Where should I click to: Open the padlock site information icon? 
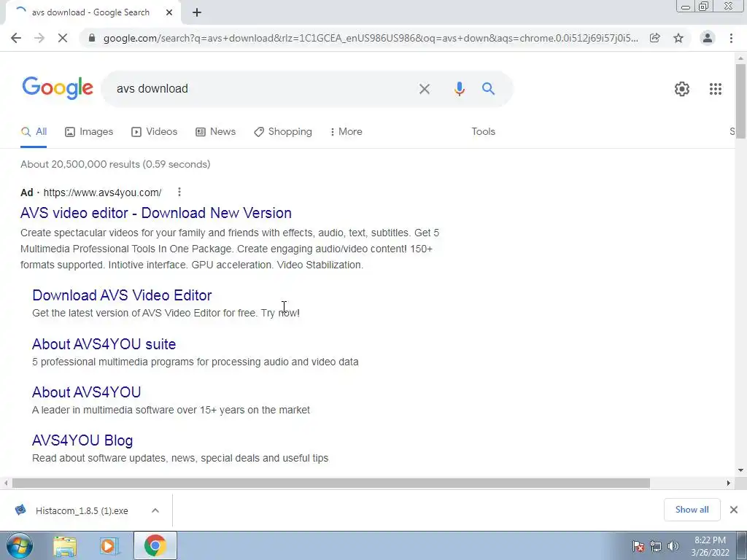[92, 38]
